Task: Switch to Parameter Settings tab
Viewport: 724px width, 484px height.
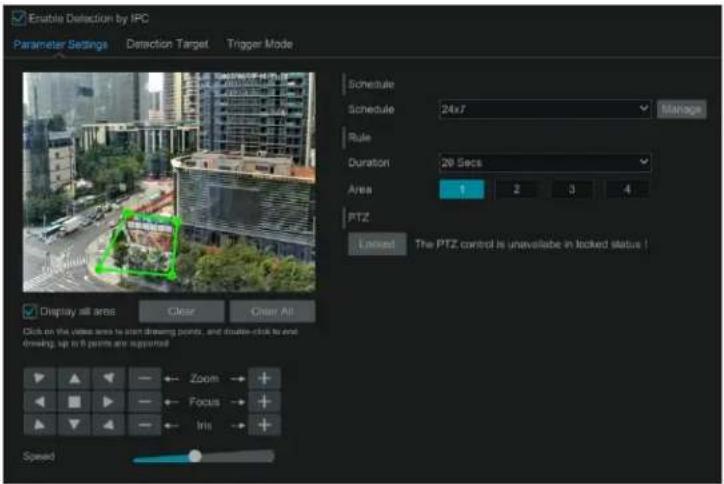Action: tap(60, 44)
